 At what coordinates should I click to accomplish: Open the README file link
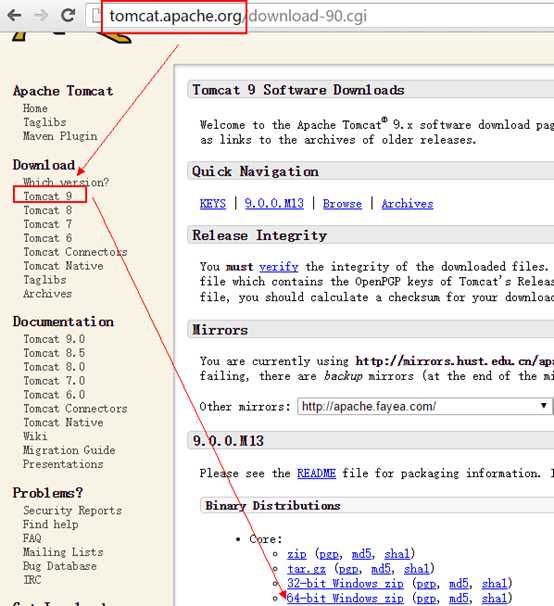pyautogui.click(x=316, y=473)
